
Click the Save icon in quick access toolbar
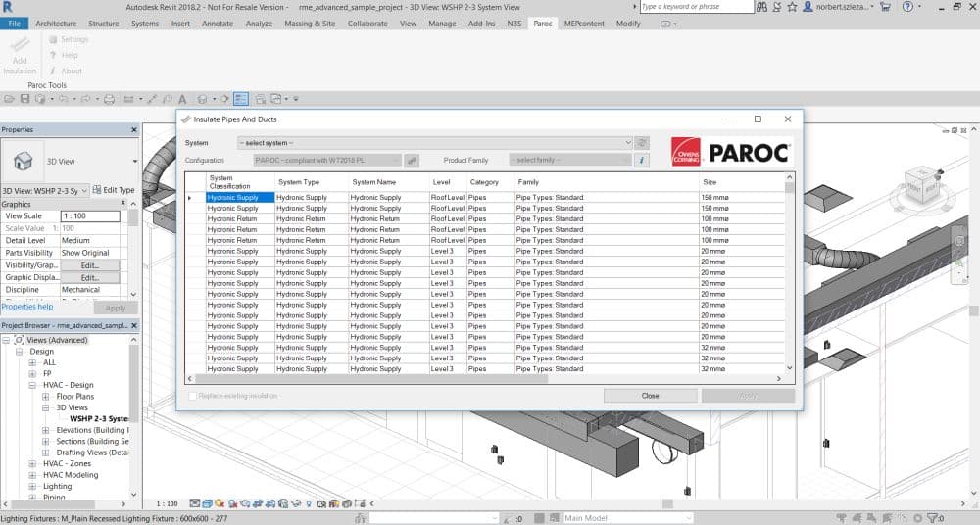pyautogui.click(x=25, y=99)
